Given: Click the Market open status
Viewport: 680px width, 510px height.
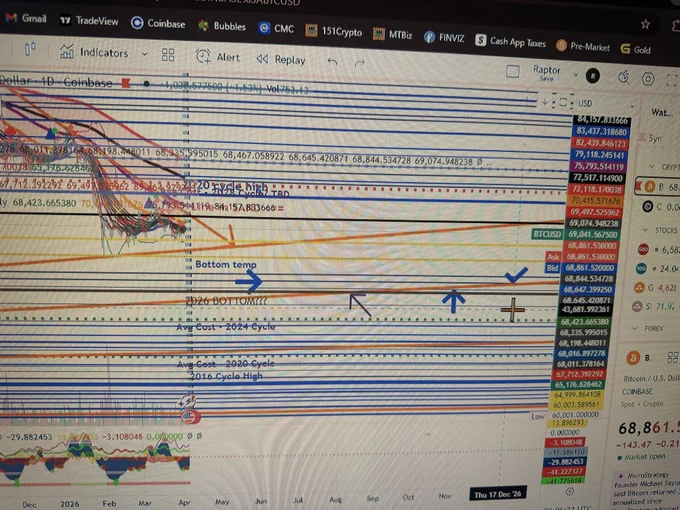Looking at the screenshot, I should (x=641, y=457).
